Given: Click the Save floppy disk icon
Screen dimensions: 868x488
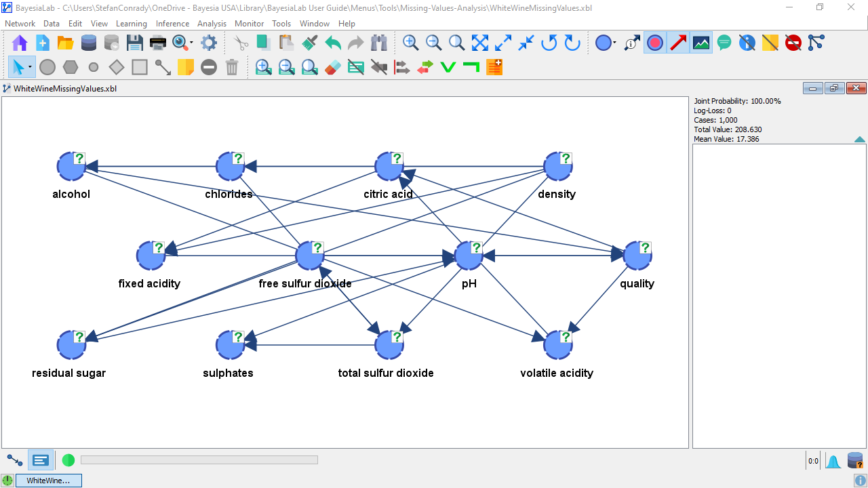Looking at the screenshot, I should (134, 43).
